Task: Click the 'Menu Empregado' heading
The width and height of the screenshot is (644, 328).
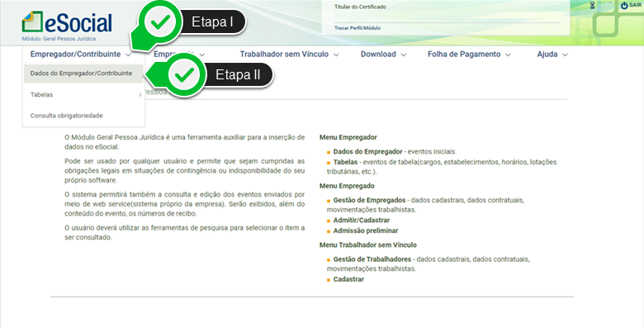Action: point(347,186)
